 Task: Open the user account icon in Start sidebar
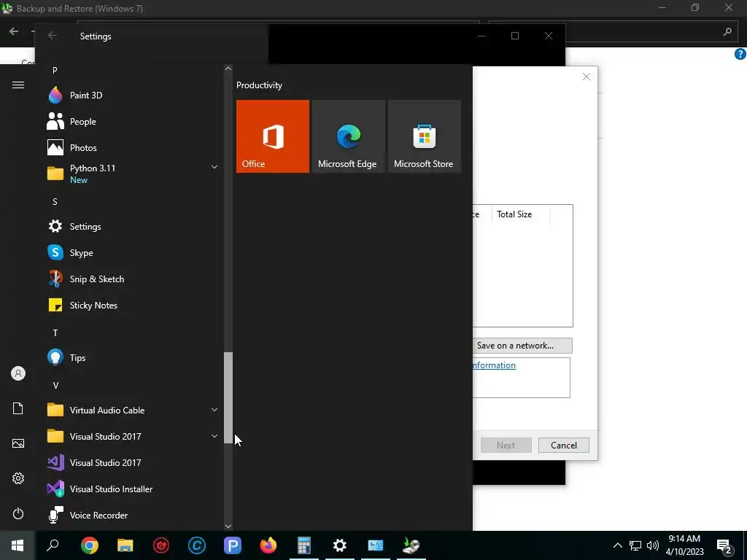click(x=18, y=373)
